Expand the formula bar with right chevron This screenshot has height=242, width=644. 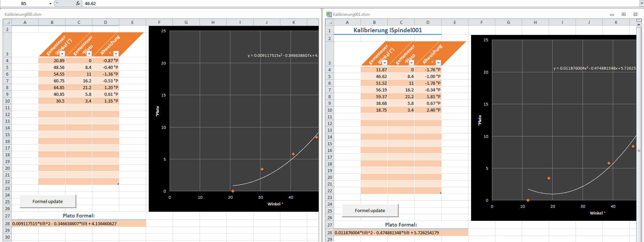[641, 3]
